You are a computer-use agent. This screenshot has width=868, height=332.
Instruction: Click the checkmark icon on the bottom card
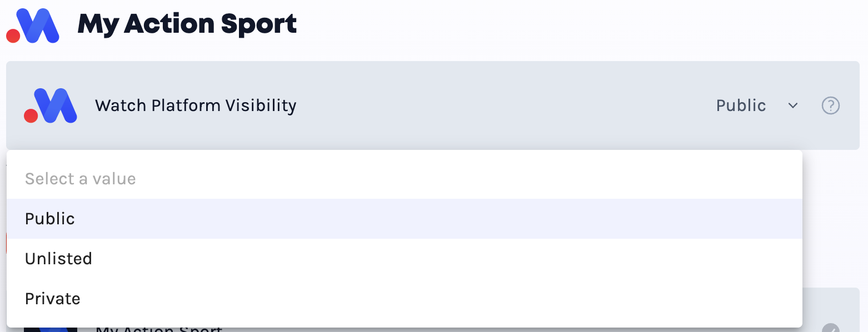tap(830, 329)
